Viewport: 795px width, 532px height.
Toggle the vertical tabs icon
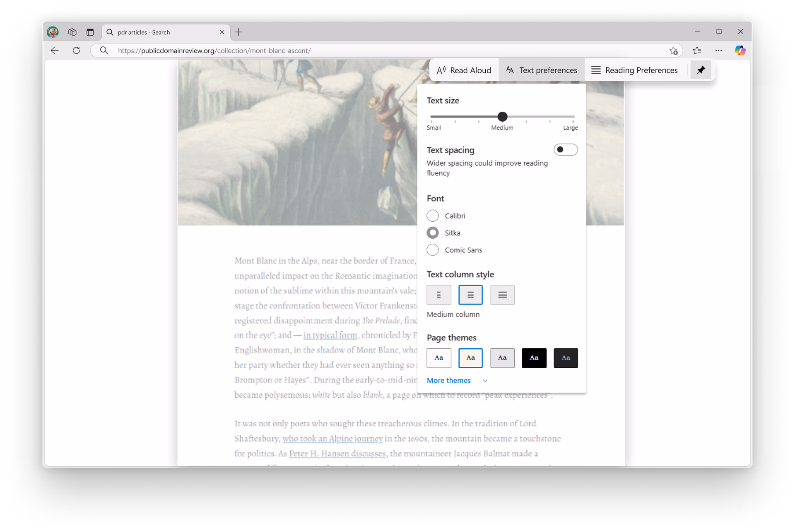[90, 32]
